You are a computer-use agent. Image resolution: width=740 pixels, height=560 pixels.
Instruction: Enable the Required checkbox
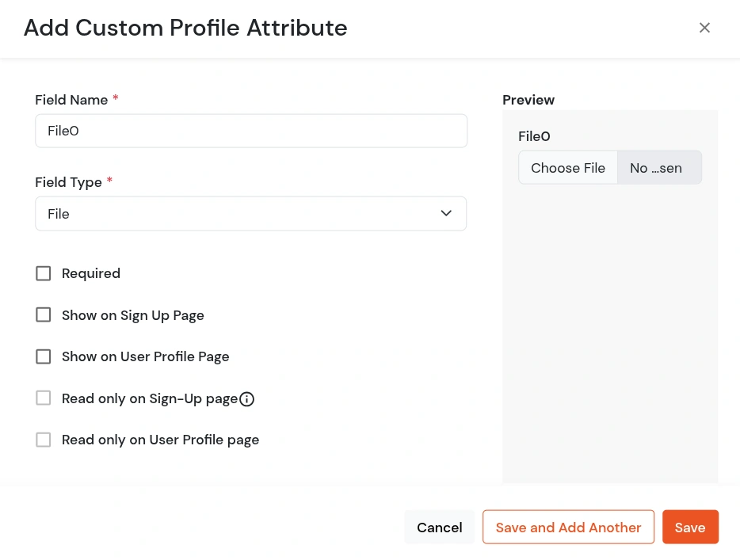coord(44,273)
